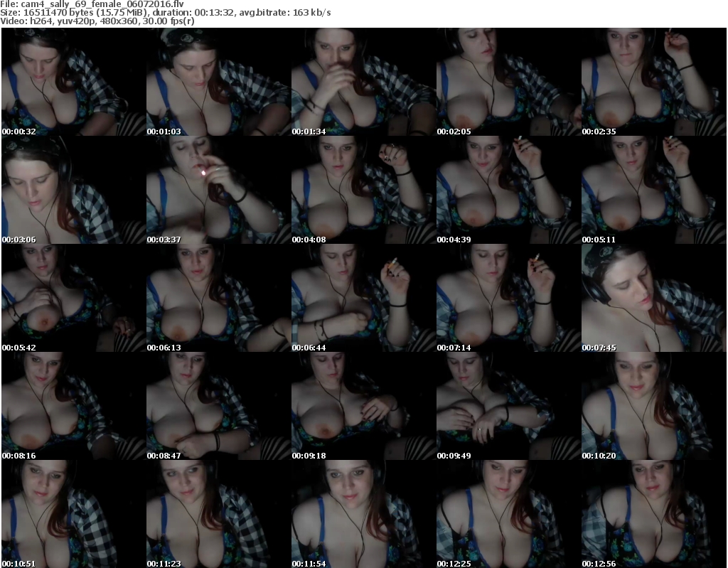The height and width of the screenshot is (568, 728).
Task: Click the thumbnail labeled 00:07:45
Action: [x=653, y=298]
